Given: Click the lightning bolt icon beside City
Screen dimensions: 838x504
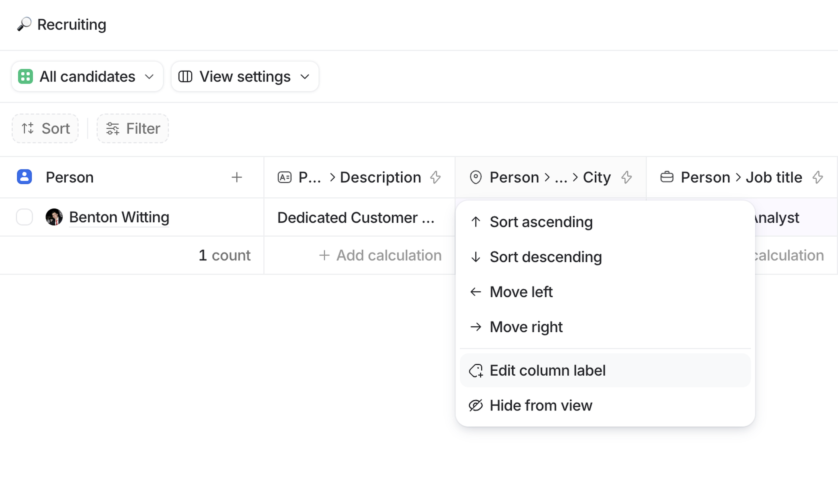Looking at the screenshot, I should click(x=627, y=177).
